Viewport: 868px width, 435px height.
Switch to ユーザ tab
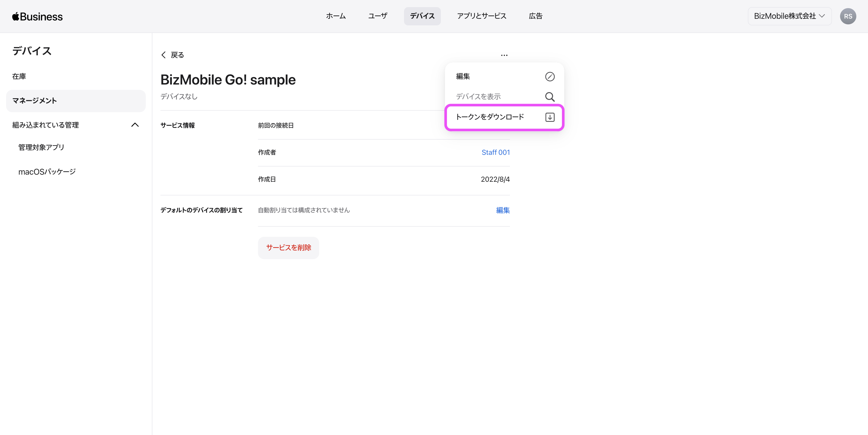(x=377, y=16)
